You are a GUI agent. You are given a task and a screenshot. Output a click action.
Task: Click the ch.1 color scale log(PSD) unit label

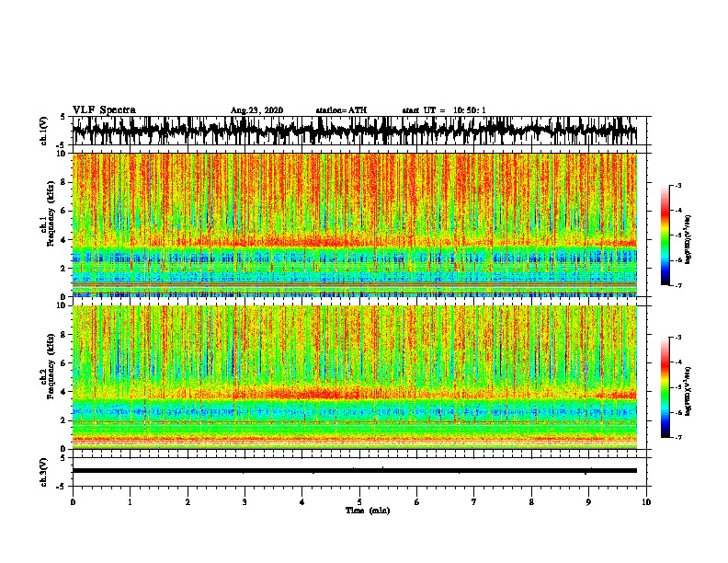tap(688, 240)
